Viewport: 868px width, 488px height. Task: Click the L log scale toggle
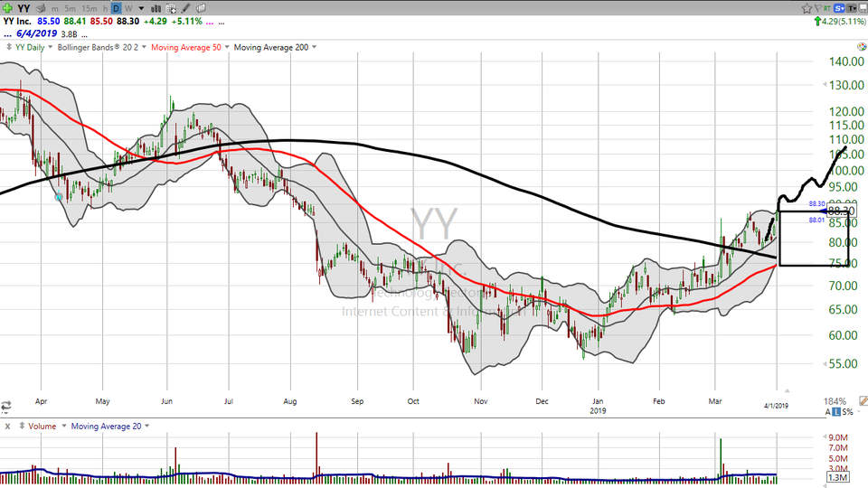click(836, 412)
